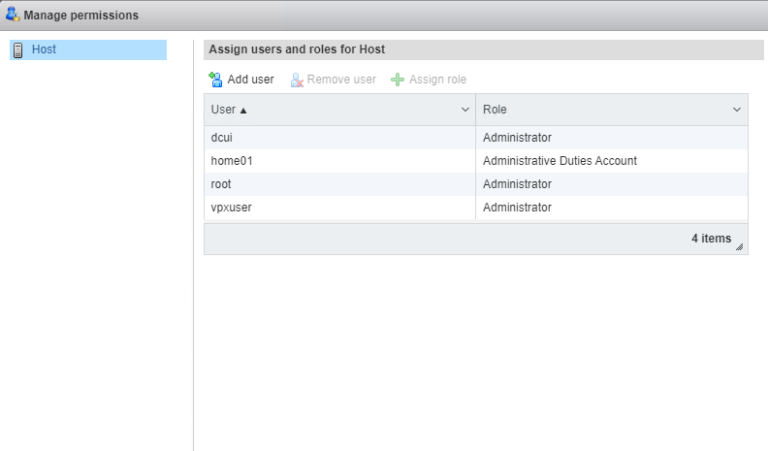This screenshot has width=768, height=451.
Task: Grab the table resize grip icon
Action: pyautogui.click(x=740, y=246)
